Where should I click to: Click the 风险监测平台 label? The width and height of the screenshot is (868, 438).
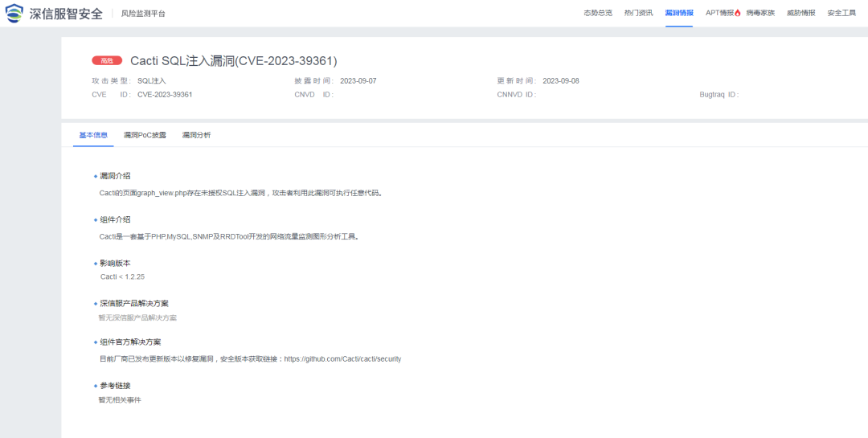pos(143,14)
